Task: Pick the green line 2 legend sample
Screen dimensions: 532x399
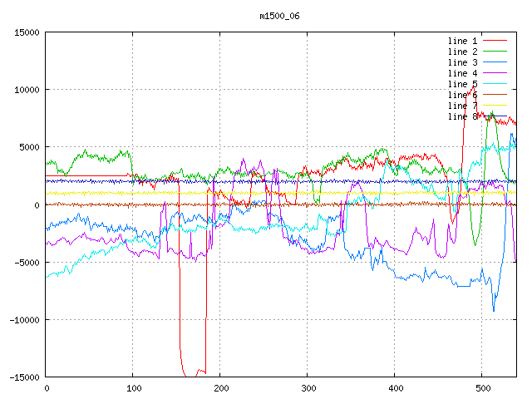Action: (495, 52)
